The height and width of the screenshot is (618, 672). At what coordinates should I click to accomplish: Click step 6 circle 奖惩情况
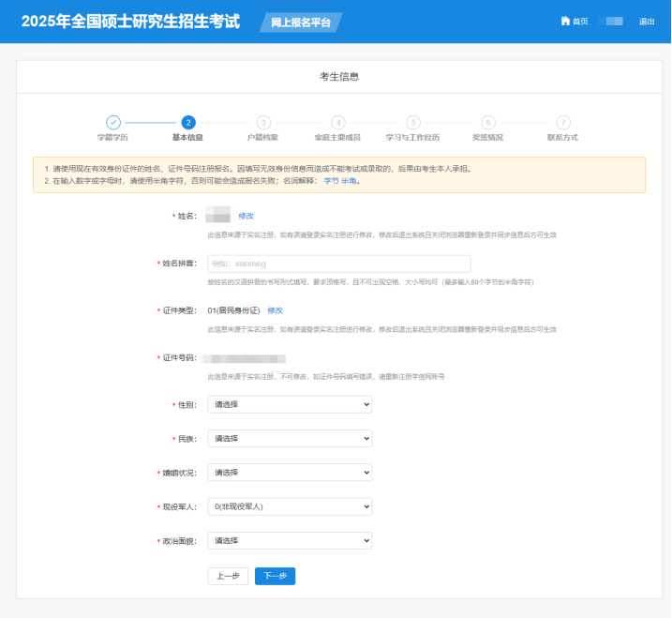pos(488,122)
